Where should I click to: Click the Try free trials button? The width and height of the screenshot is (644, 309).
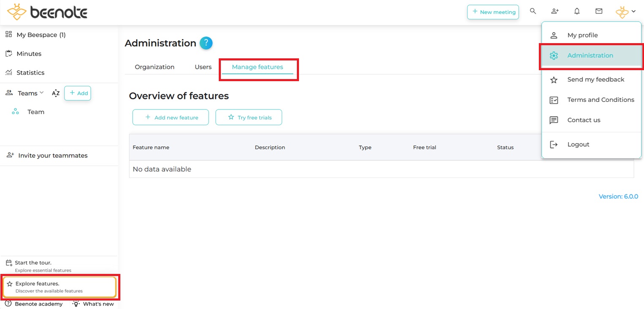[x=249, y=118]
